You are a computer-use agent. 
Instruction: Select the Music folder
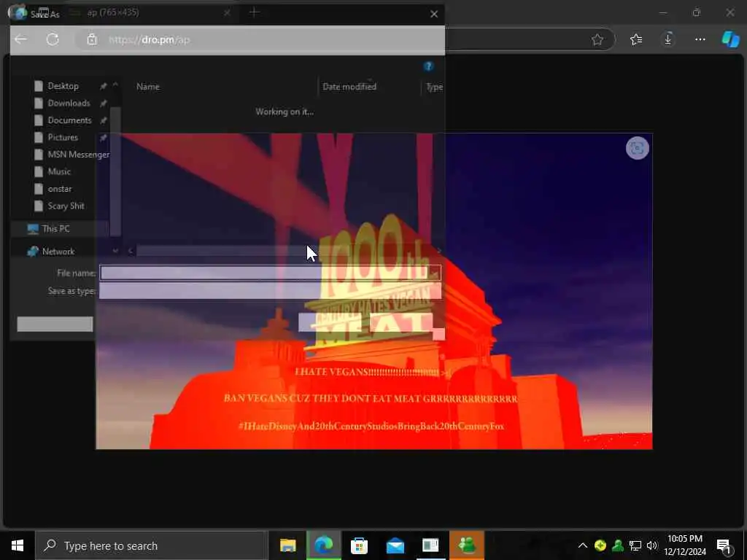(58, 172)
